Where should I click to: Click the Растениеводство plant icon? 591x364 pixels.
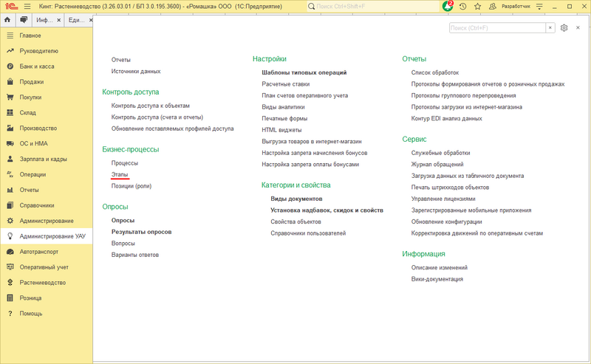pyautogui.click(x=10, y=283)
